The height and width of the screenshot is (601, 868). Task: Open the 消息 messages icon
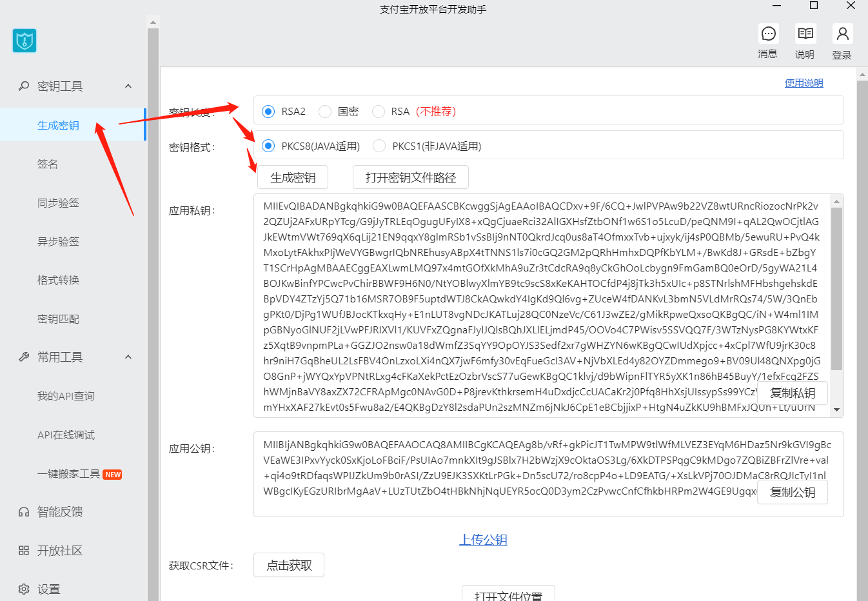click(x=768, y=34)
